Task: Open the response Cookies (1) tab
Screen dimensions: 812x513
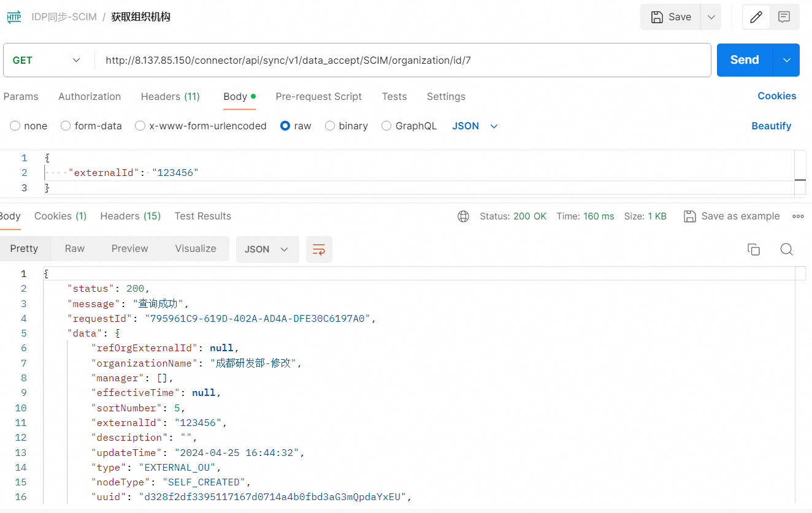Action: [61, 216]
